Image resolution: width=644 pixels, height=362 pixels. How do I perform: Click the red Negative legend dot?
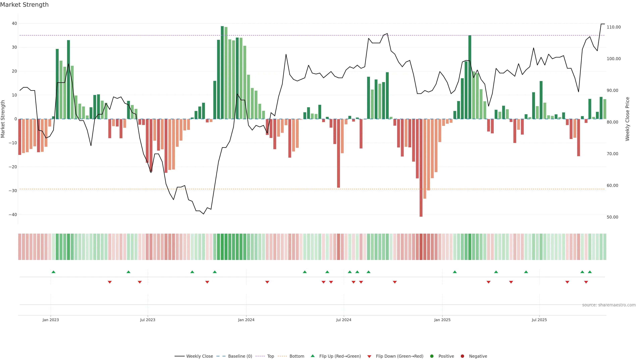tap(462, 356)
